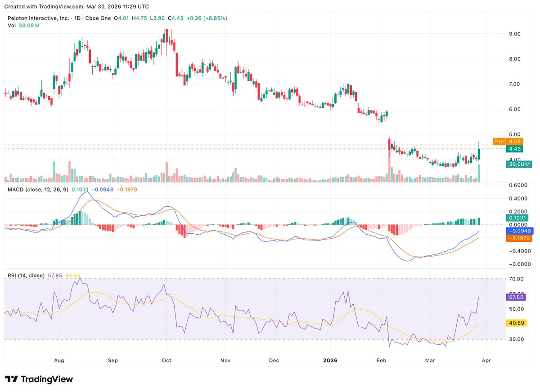Click the 'Peloton Interactive, Inc.' symbol title
540x392 pixels.
[38, 18]
